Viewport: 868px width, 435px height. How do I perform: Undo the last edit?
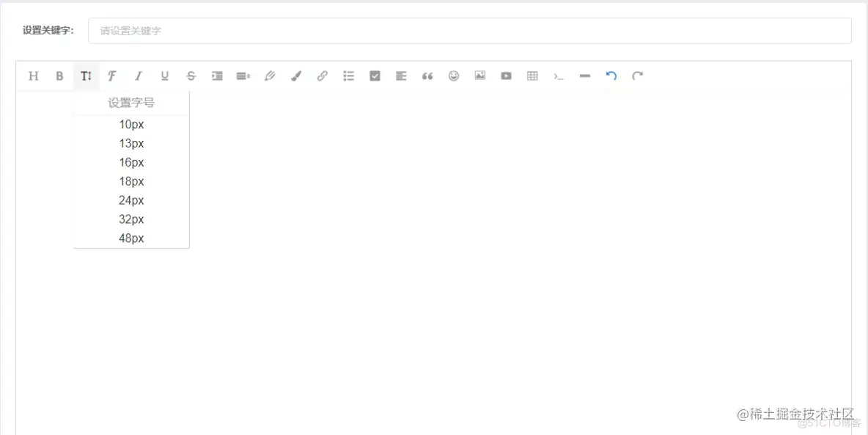[611, 76]
